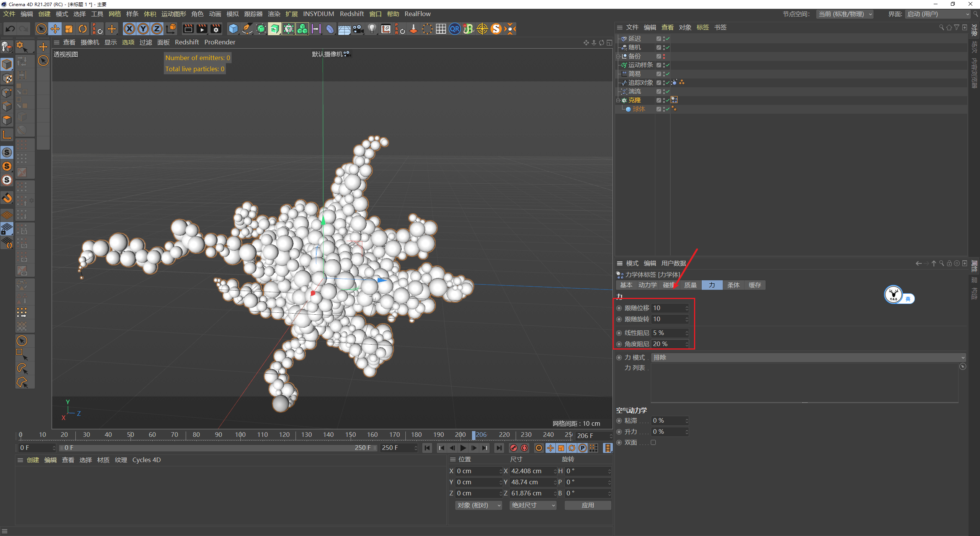The width and height of the screenshot is (980, 536).
Task: Open render settings via gear icon
Action: coord(216,29)
